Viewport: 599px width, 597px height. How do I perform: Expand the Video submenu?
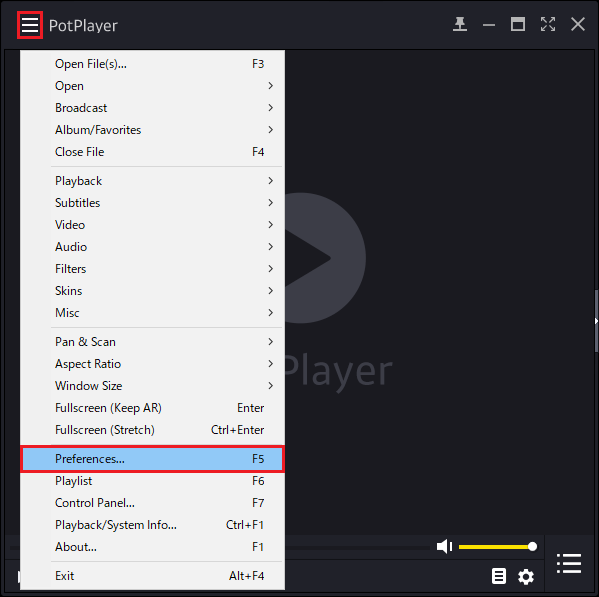pyautogui.click(x=152, y=225)
